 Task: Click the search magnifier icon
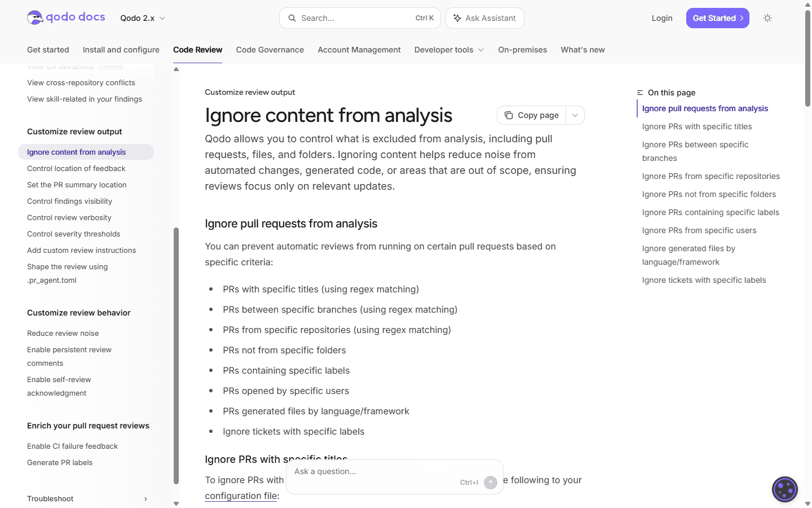point(292,18)
